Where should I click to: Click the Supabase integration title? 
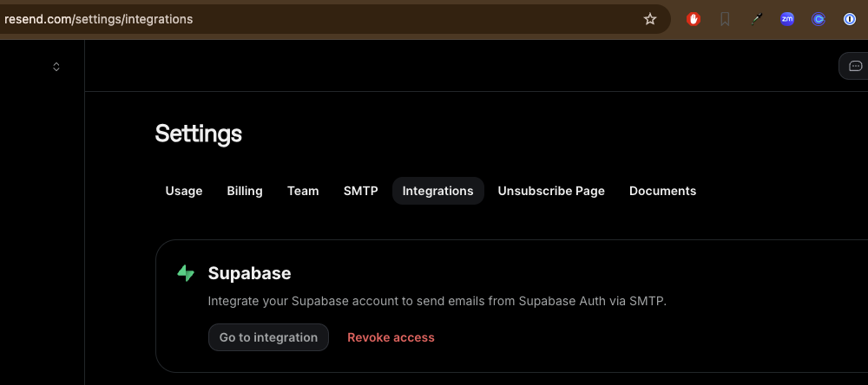[x=250, y=273]
